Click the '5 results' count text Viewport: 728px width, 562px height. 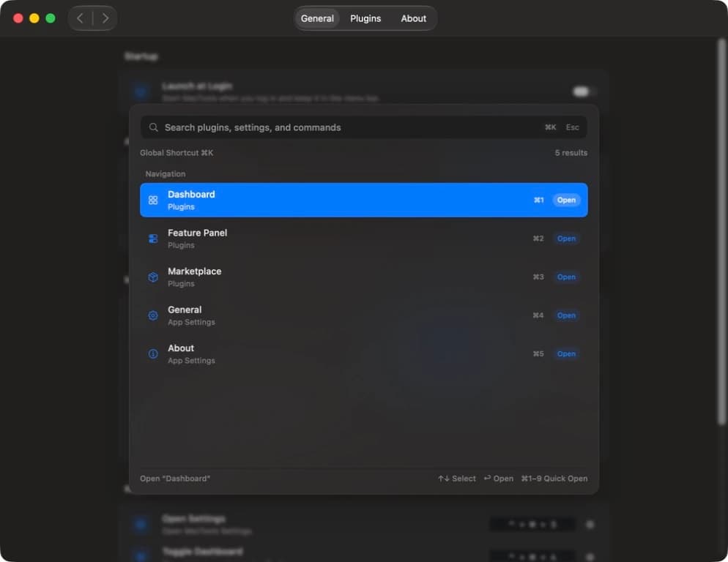click(x=571, y=153)
